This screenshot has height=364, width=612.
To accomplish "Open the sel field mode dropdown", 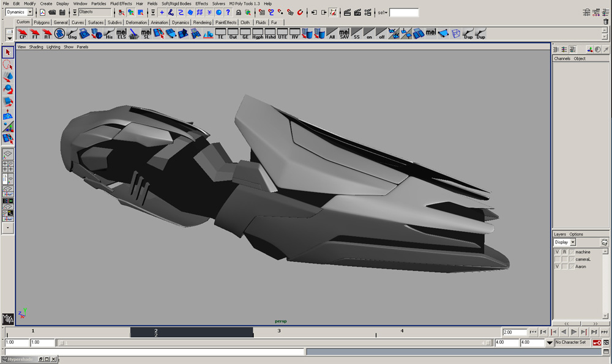I will pos(382,13).
